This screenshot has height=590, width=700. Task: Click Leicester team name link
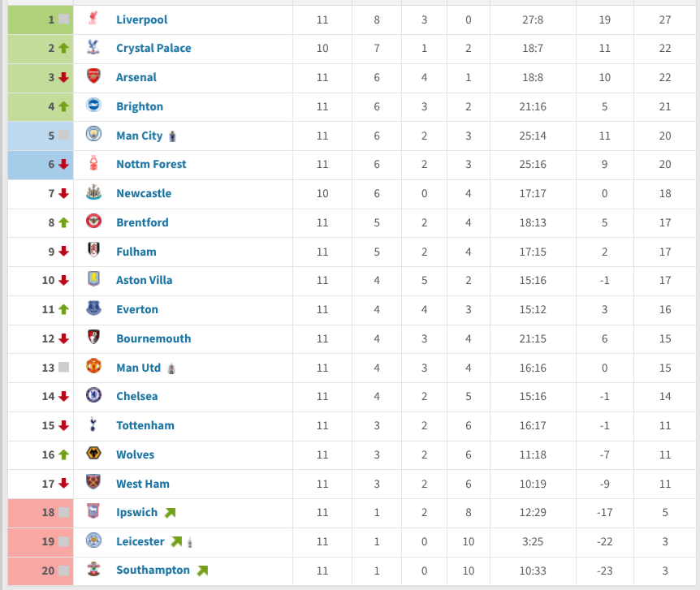click(140, 542)
